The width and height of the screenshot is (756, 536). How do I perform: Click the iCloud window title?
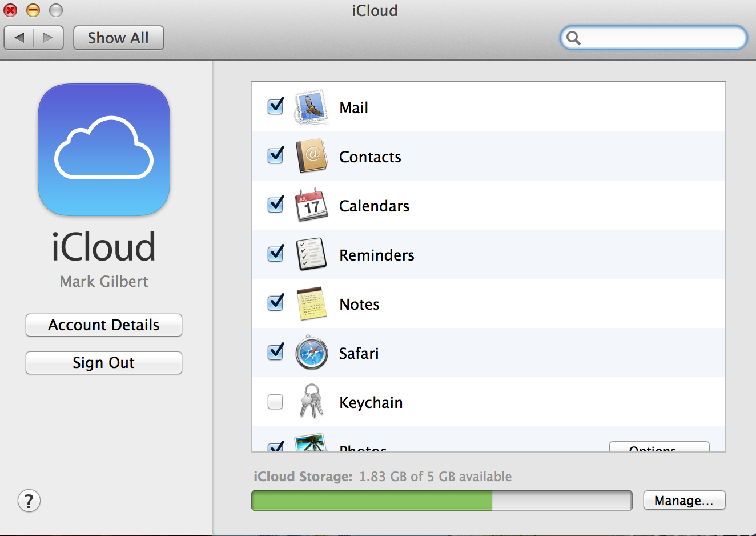(x=375, y=11)
